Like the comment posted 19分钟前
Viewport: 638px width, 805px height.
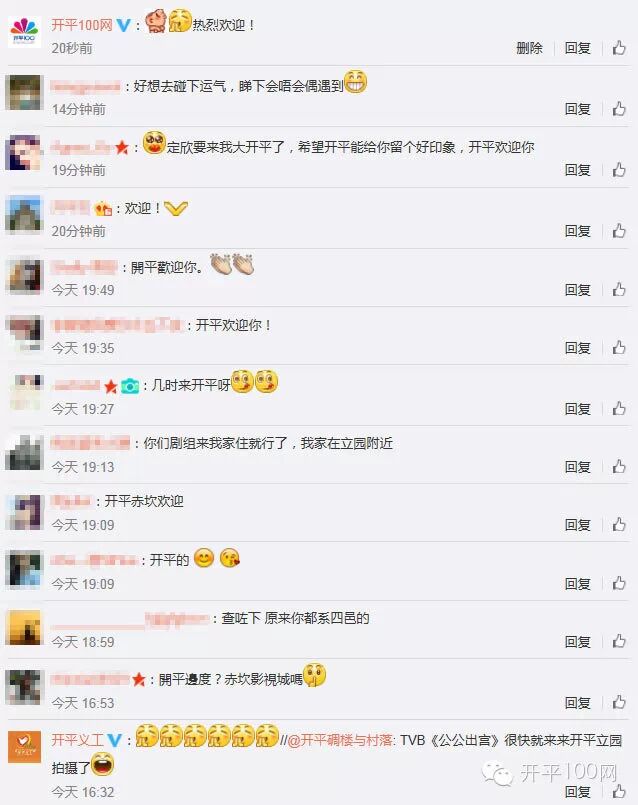coord(619,170)
